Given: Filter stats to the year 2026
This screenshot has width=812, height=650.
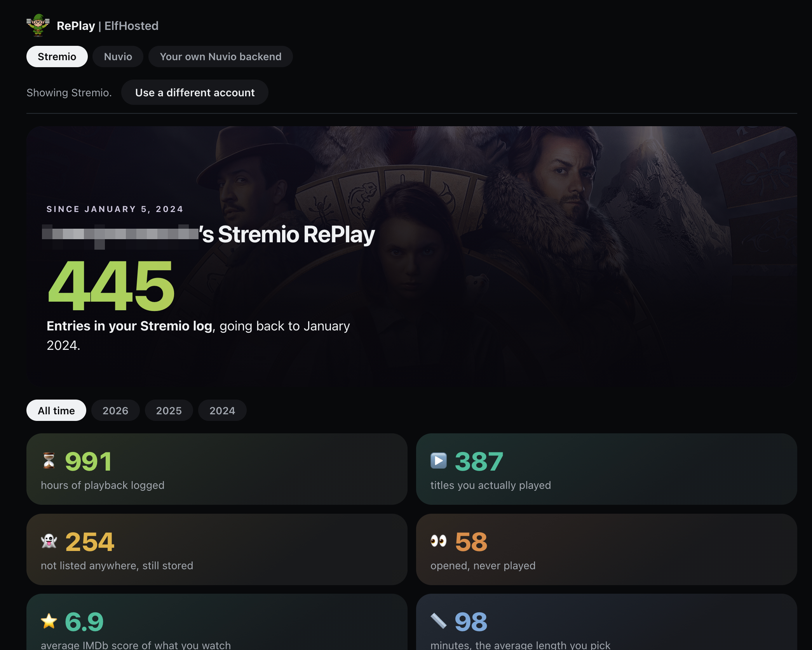Looking at the screenshot, I should (x=115, y=410).
